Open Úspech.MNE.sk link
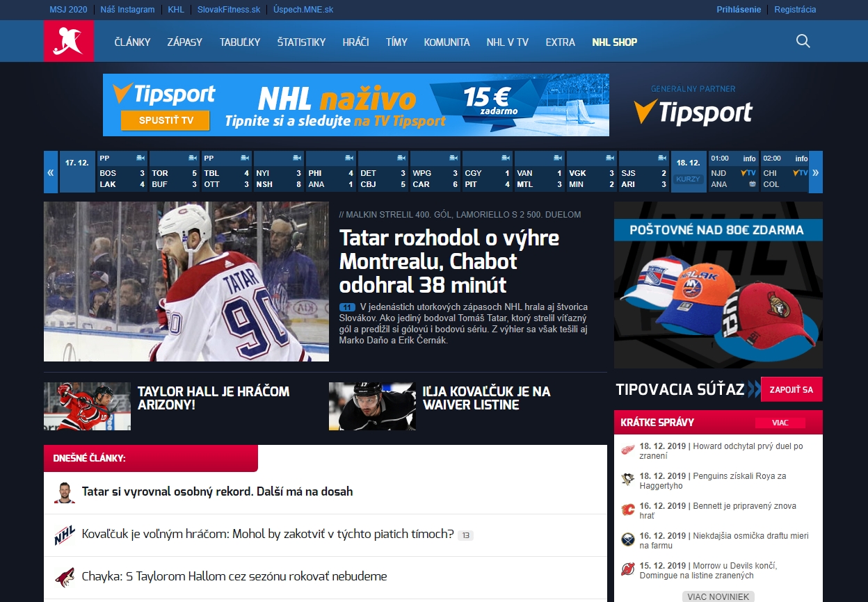 303,10
